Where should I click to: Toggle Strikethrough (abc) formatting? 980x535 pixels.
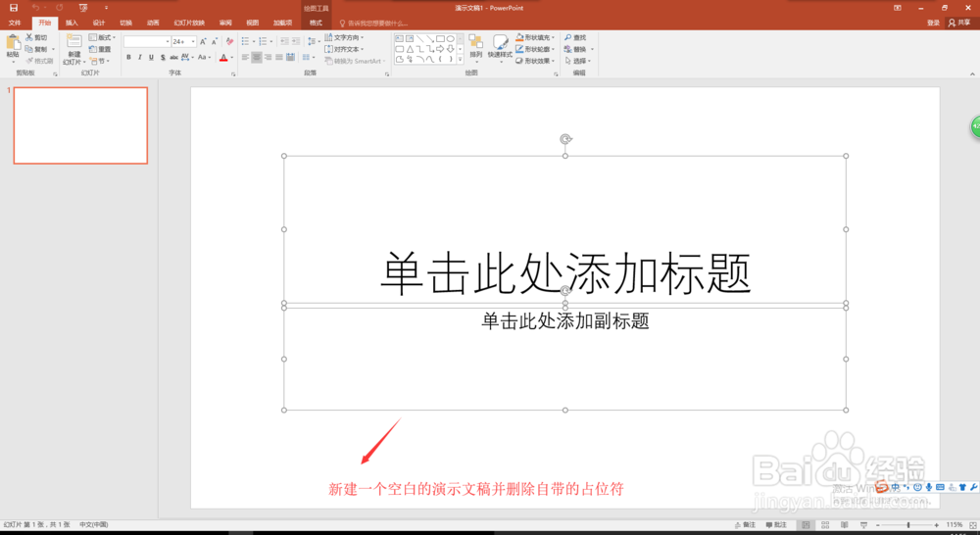(x=173, y=58)
